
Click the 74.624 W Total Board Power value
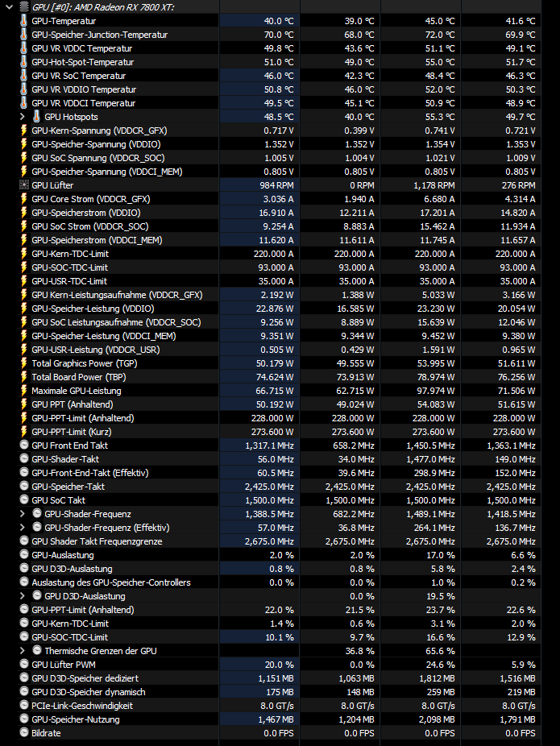tap(275, 377)
